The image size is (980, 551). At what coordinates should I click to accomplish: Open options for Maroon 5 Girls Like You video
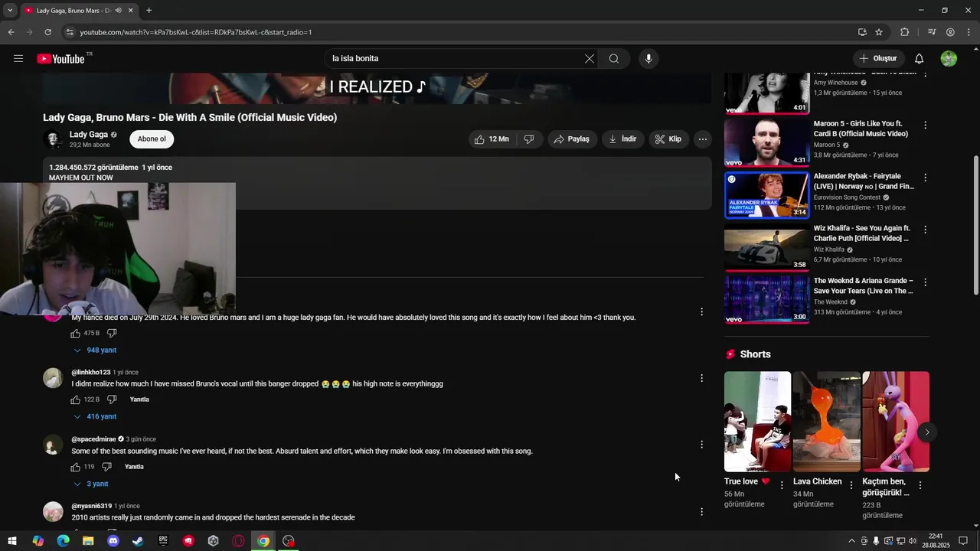(925, 125)
